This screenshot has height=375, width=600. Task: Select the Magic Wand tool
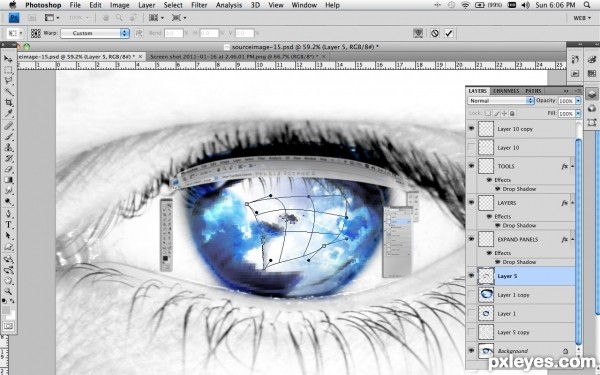coord(8,92)
